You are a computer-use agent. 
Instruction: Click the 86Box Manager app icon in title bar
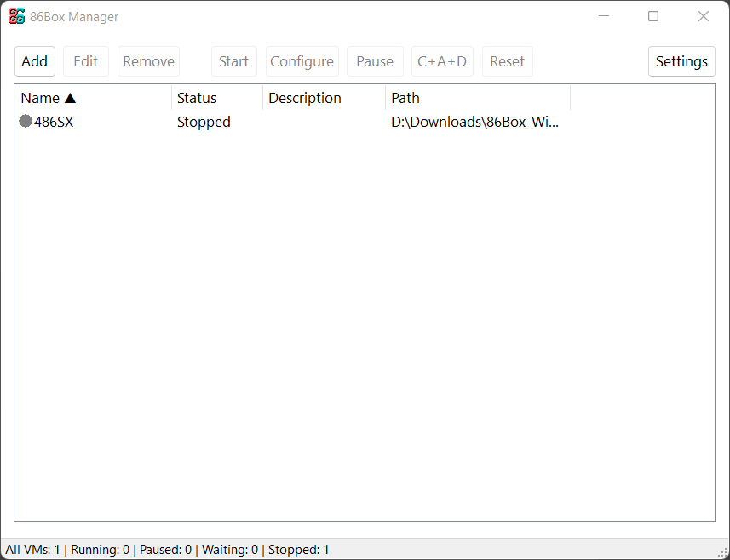pos(17,16)
